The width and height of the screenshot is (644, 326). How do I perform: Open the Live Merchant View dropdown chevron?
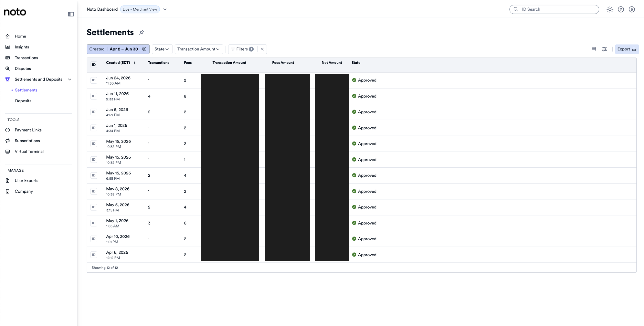[165, 9]
